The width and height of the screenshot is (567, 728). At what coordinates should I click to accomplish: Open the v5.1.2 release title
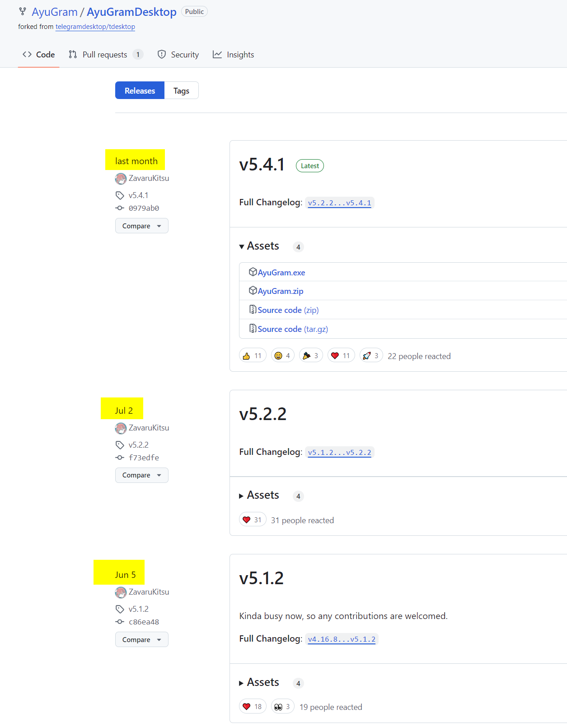point(262,578)
